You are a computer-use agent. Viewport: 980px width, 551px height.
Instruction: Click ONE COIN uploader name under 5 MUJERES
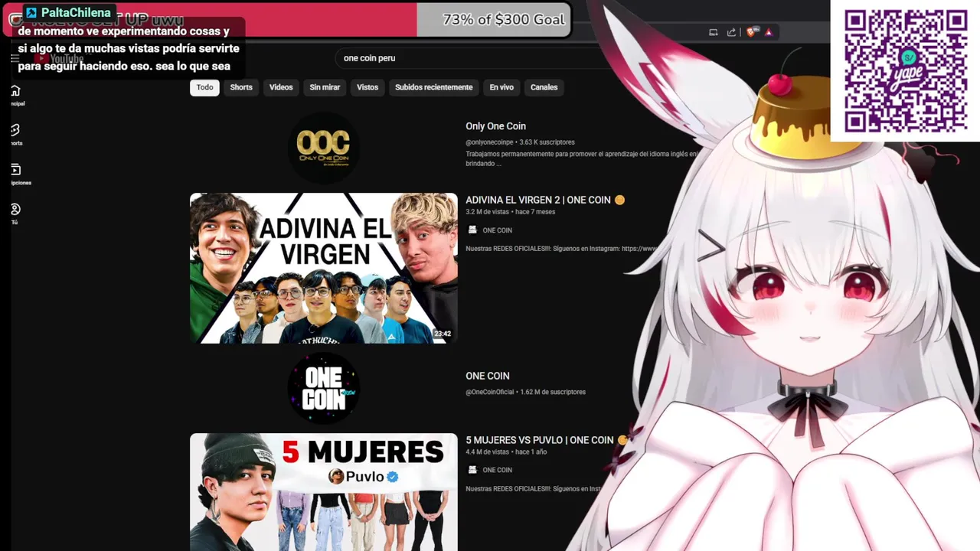click(497, 470)
